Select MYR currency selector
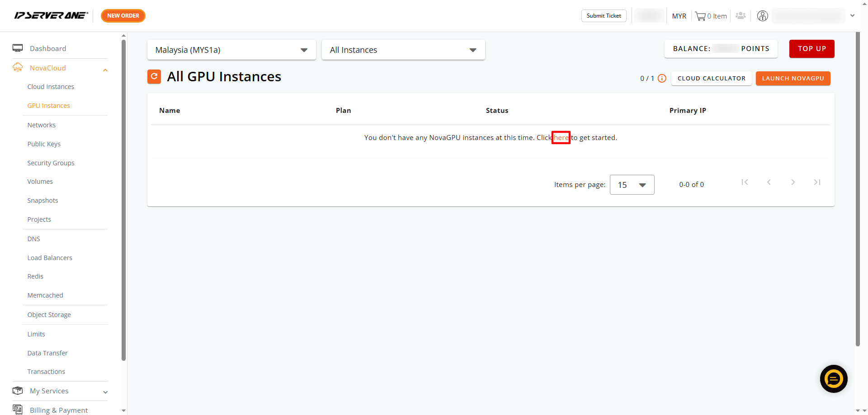The height and width of the screenshot is (415, 868). coord(679,16)
